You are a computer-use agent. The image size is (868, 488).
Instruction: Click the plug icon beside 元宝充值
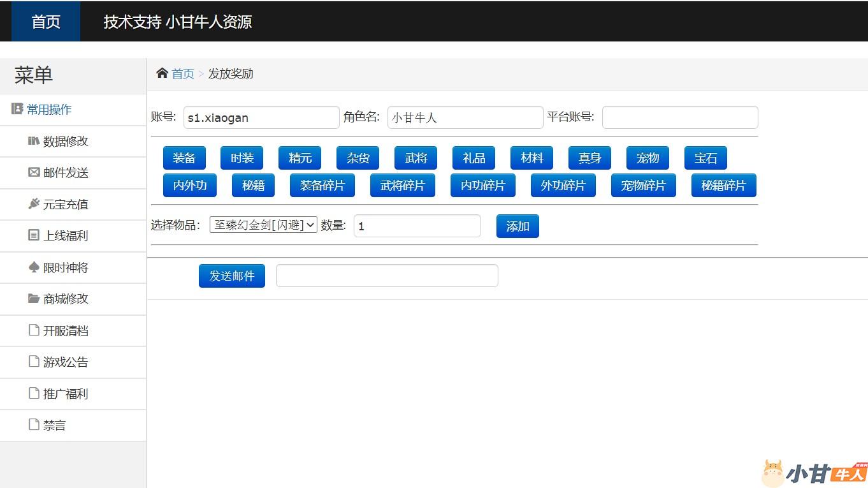coord(34,204)
